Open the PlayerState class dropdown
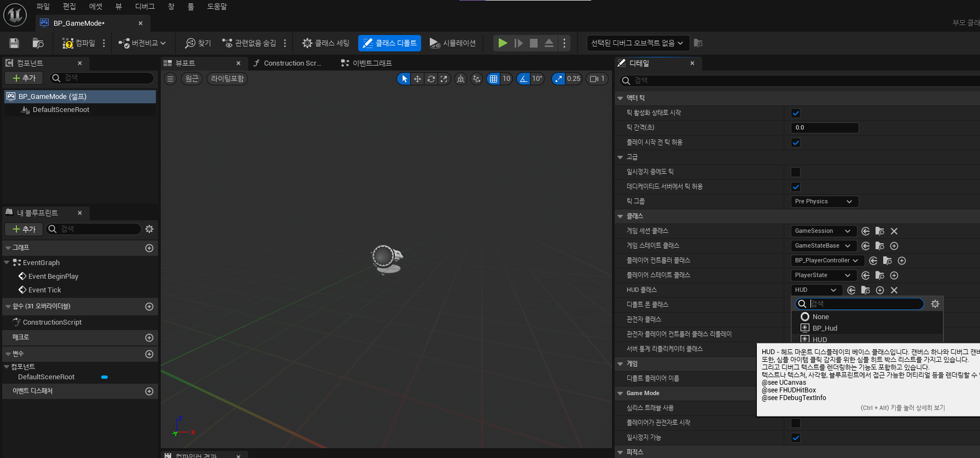The image size is (980, 458). point(823,275)
